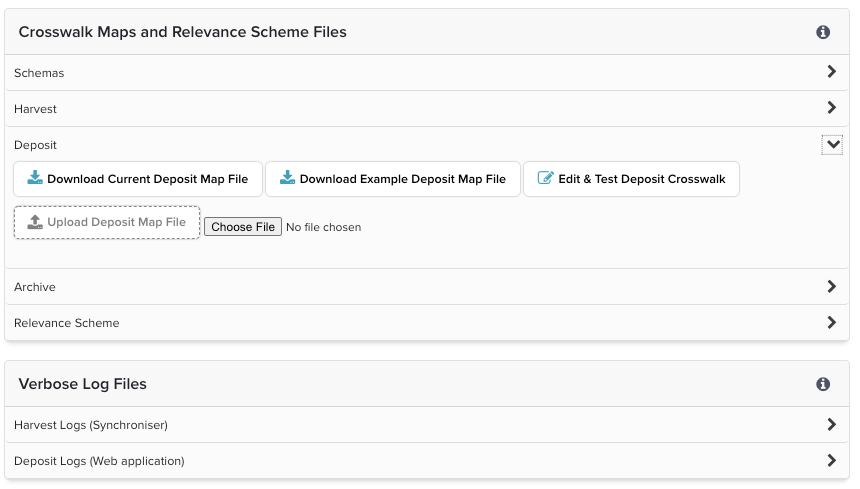Click upload icon on Upload Deposit Map File
Viewport: 860px width, 489px height.
point(35,222)
